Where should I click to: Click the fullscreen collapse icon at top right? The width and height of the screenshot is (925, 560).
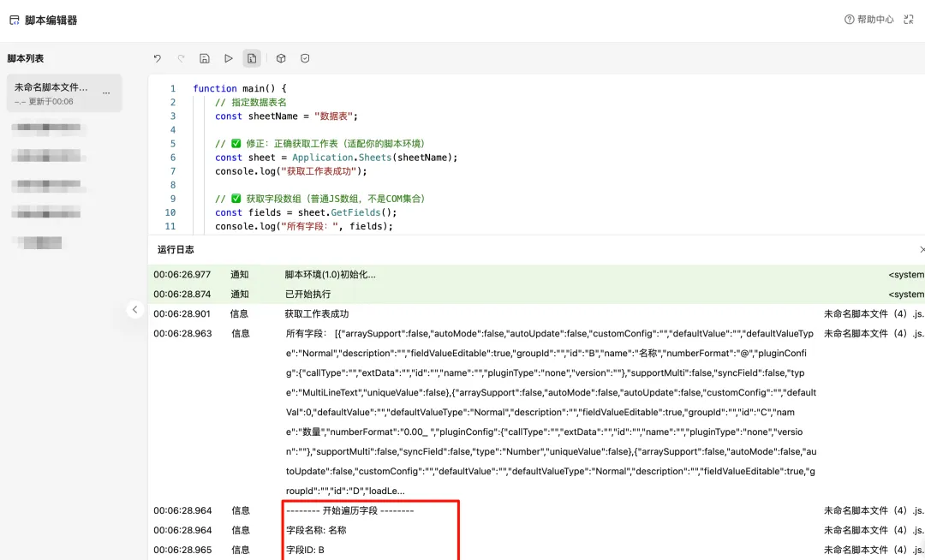point(909,20)
